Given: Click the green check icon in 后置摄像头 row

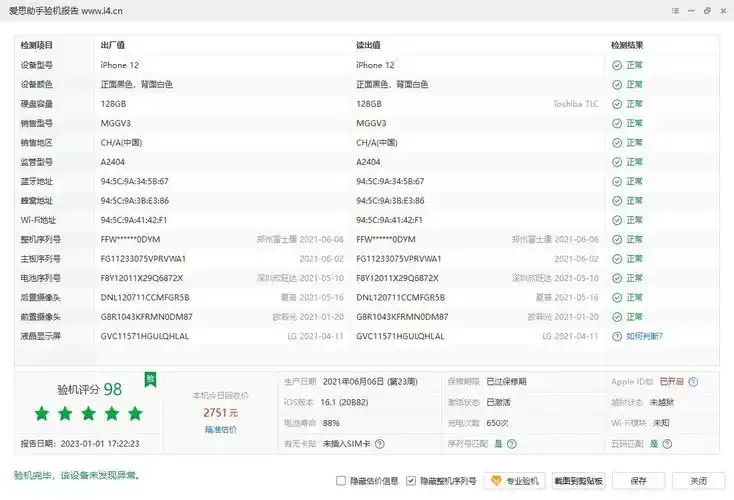Looking at the screenshot, I should 617,297.
